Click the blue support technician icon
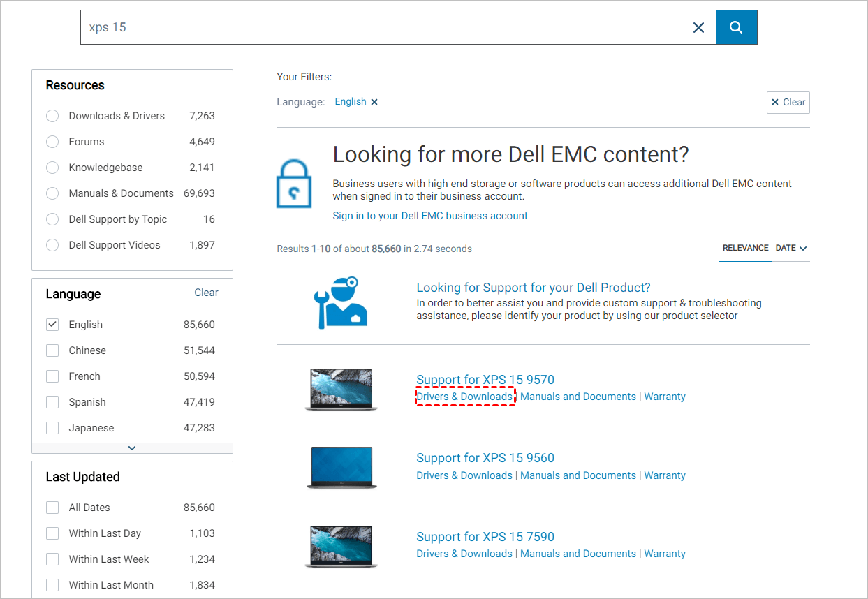The height and width of the screenshot is (599, 868). click(x=340, y=302)
